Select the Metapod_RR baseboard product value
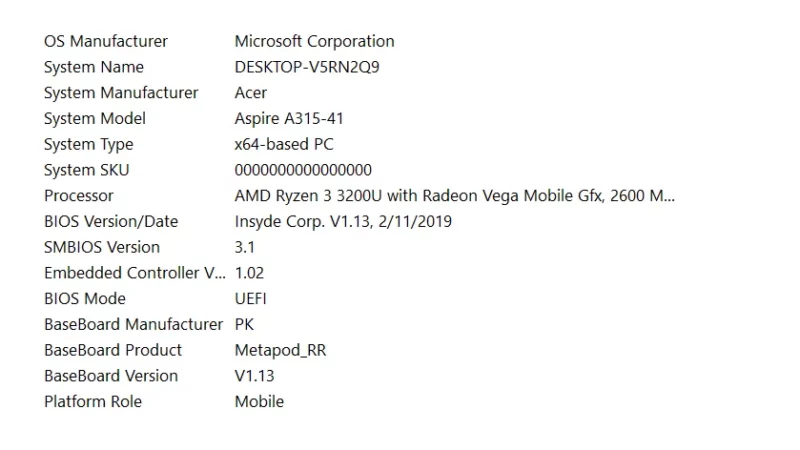800x450 pixels. click(280, 350)
